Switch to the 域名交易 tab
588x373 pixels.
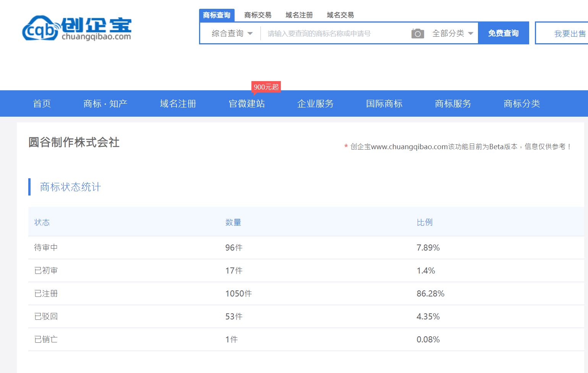340,15
